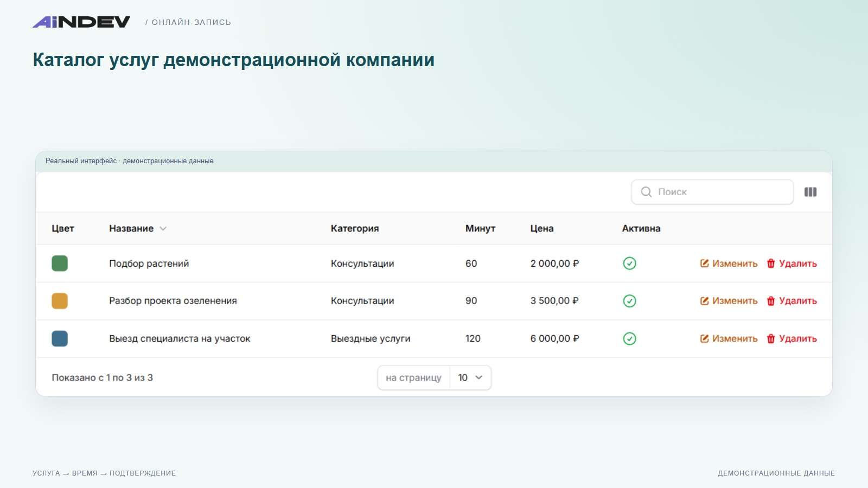
Task: Click the ОНЛАЙН-ЗАПИСЬ breadcrumb text
Action: [x=192, y=22]
